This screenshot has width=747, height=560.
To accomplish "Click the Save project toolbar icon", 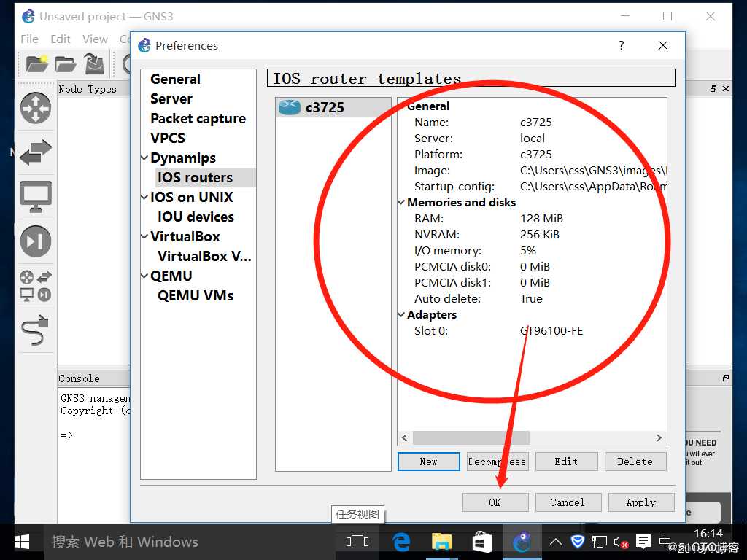I will (x=94, y=63).
